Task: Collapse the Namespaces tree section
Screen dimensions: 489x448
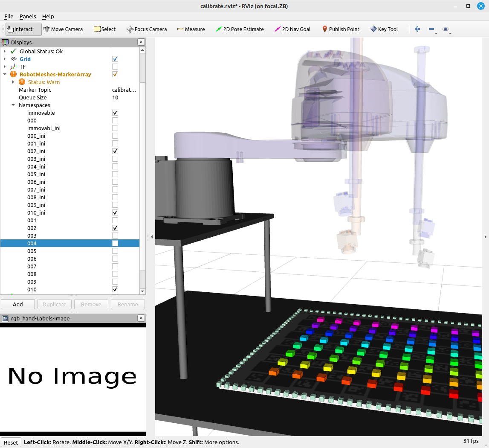Action: [x=13, y=105]
